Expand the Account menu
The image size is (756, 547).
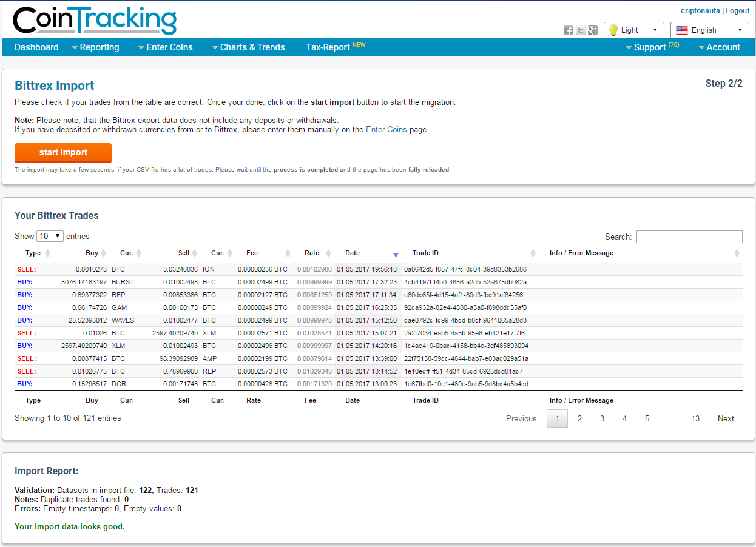point(720,47)
